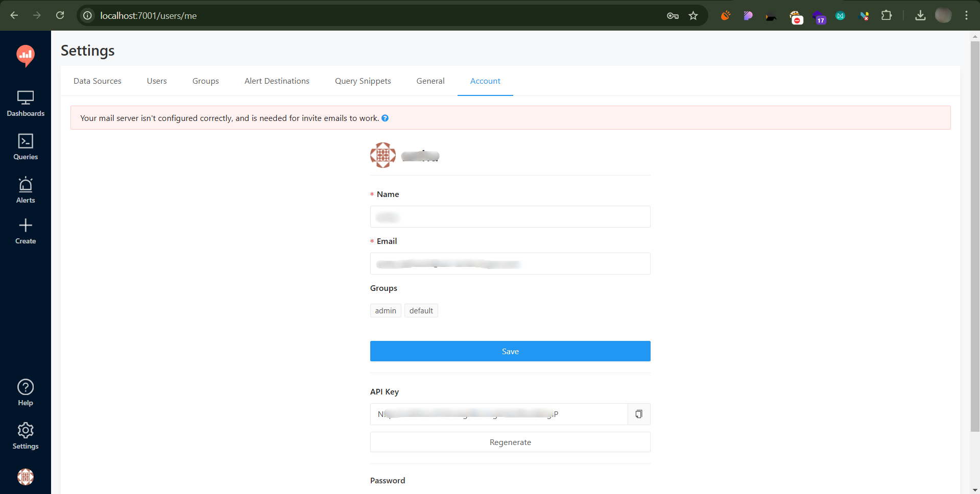This screenshot has height=494, width=980.
Task: Open the Help section
Action: tap(26, 391)
